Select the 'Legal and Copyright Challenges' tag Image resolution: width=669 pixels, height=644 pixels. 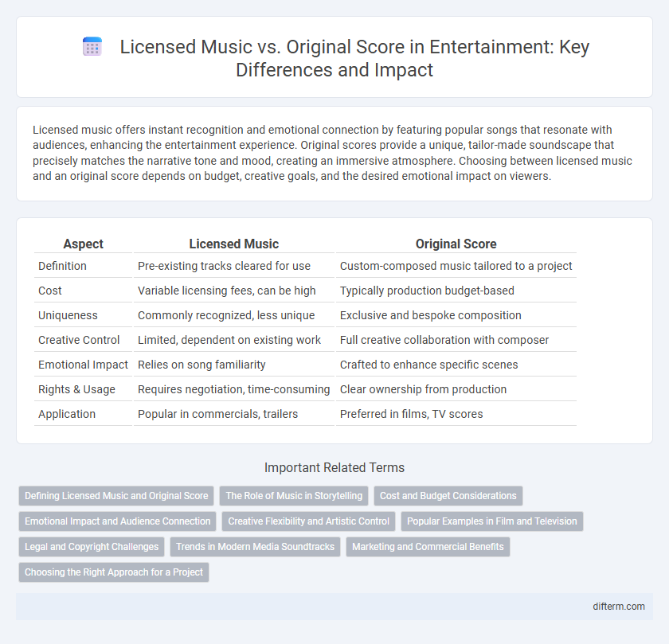pos(92,547)
